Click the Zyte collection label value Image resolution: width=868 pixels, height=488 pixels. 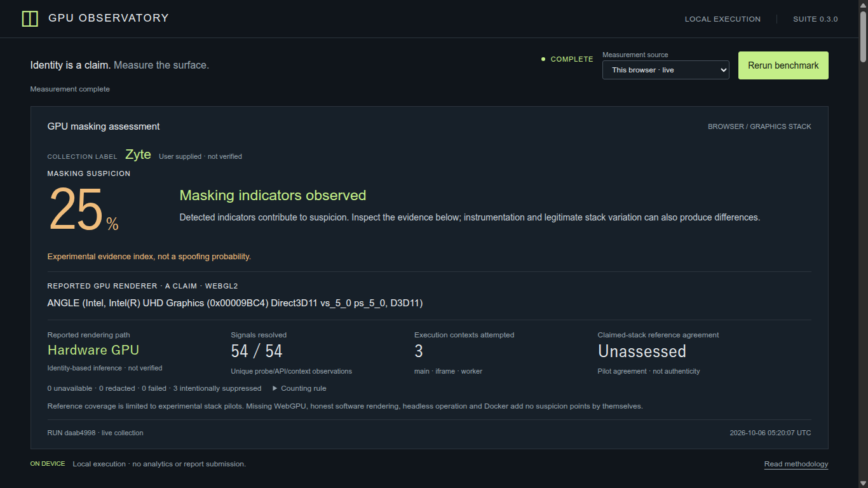coord(138,154)
